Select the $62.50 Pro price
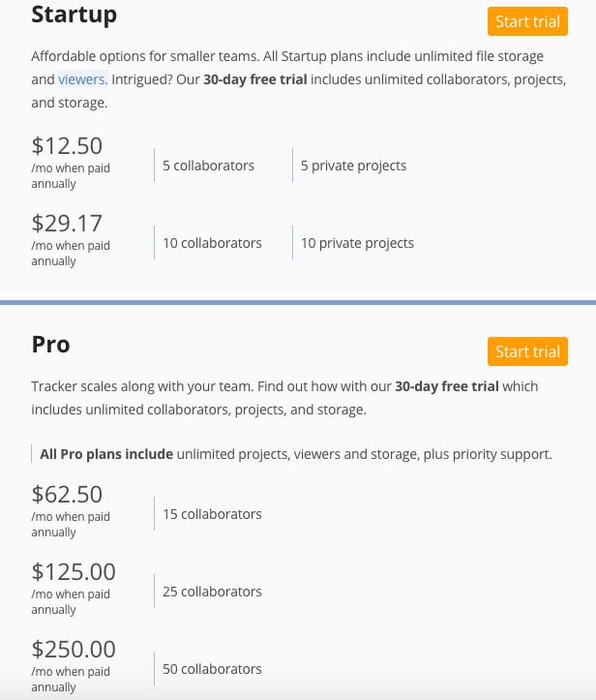596x700 pixels. (67, 495)
